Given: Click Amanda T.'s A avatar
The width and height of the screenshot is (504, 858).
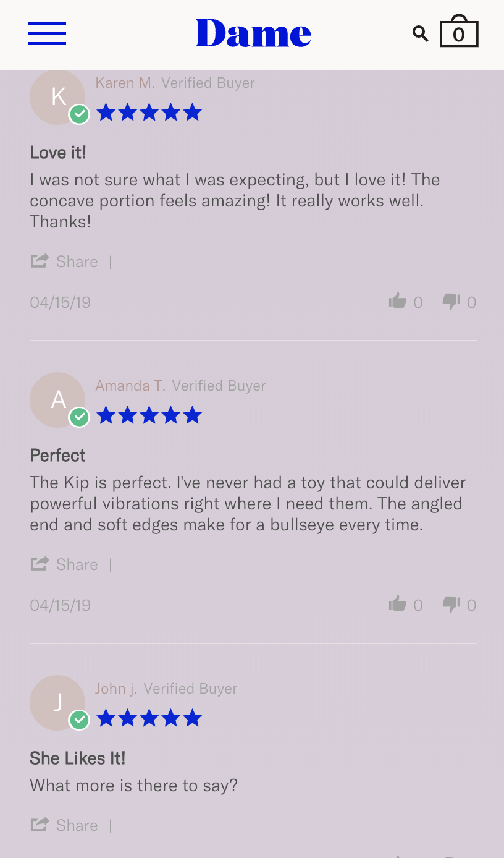Looking at the screenshot, I should point(57,400).
